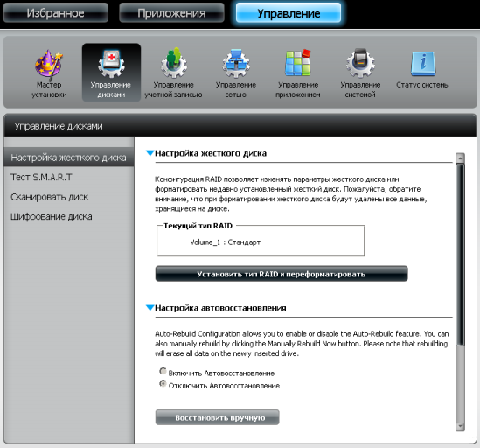Collapse the Настройка автовосстановления section triangle

[150, 308]
